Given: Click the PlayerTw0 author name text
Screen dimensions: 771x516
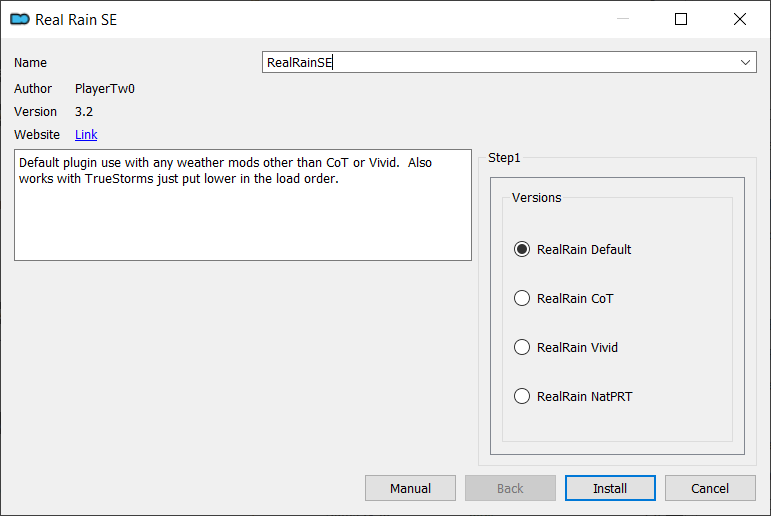Looking at the screenshot, I should point(105,89).
